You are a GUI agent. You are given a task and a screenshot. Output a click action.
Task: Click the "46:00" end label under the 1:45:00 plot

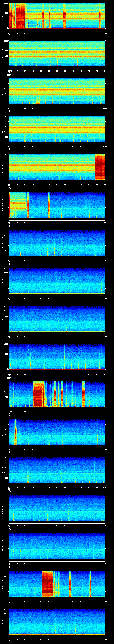105,184
